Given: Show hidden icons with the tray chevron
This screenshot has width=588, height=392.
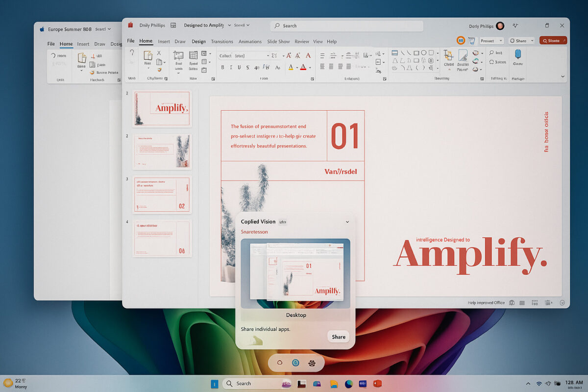Looking at the screenshot, I should point(528,384).
